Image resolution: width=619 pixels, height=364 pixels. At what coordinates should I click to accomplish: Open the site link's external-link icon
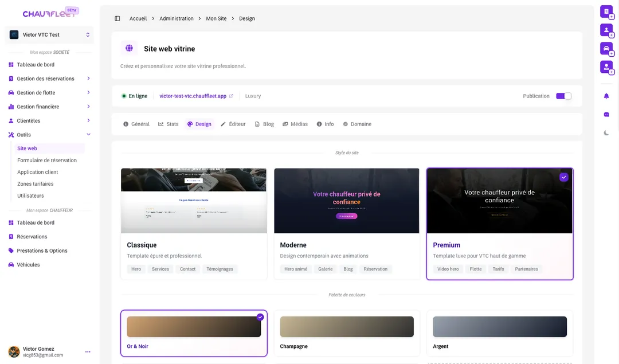tap(231, 96)
